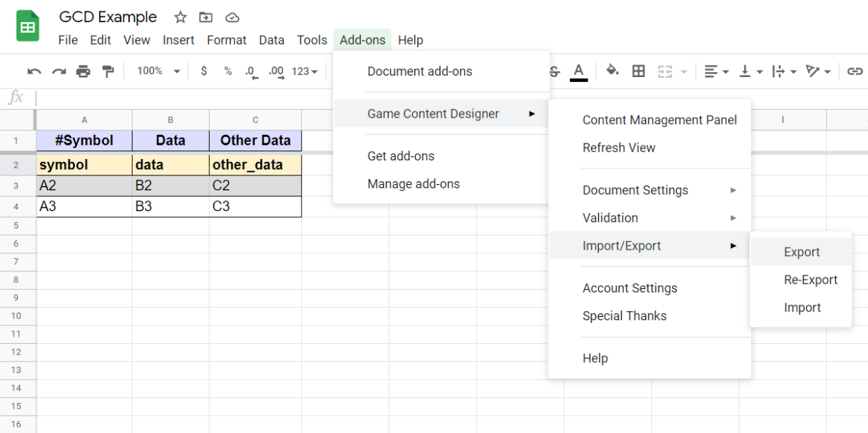Click the insert link icon
Image resolution: width=868 pixels, height=433 pixels.
[854, 71]
